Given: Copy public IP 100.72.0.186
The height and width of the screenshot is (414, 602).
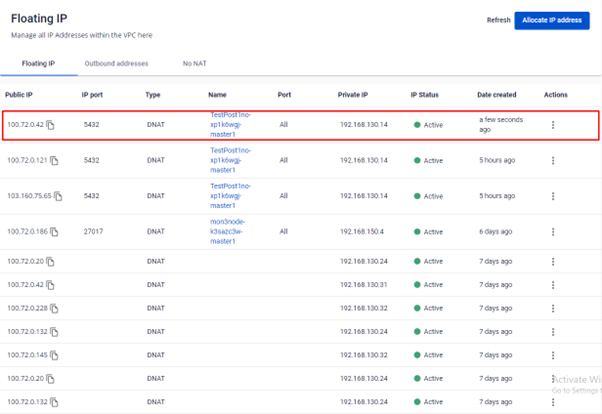Looking at the screenshot, I should [55, 232].
